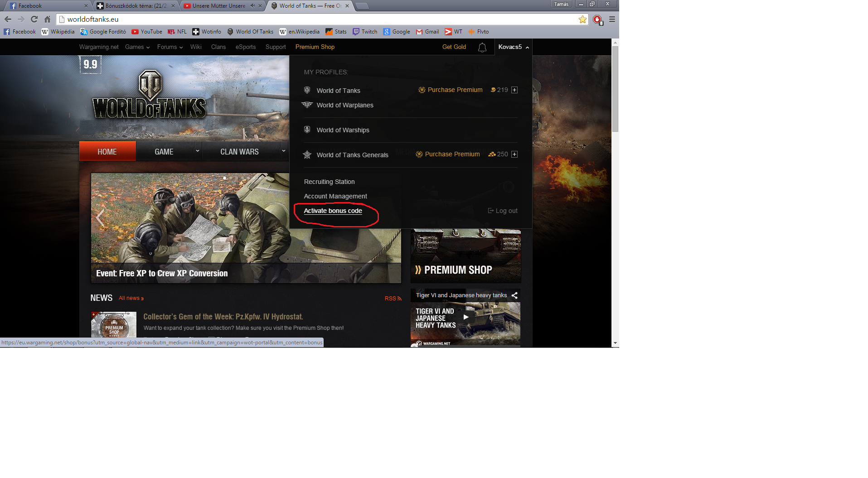This screenshot has height=478, width=868.
Task: Open en.Wikipedia bookmark
Action: [300, 32]
